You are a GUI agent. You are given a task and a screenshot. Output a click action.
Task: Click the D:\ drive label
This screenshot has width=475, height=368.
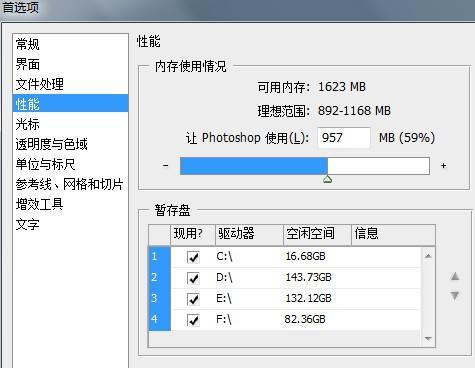[x=224, y=277]
